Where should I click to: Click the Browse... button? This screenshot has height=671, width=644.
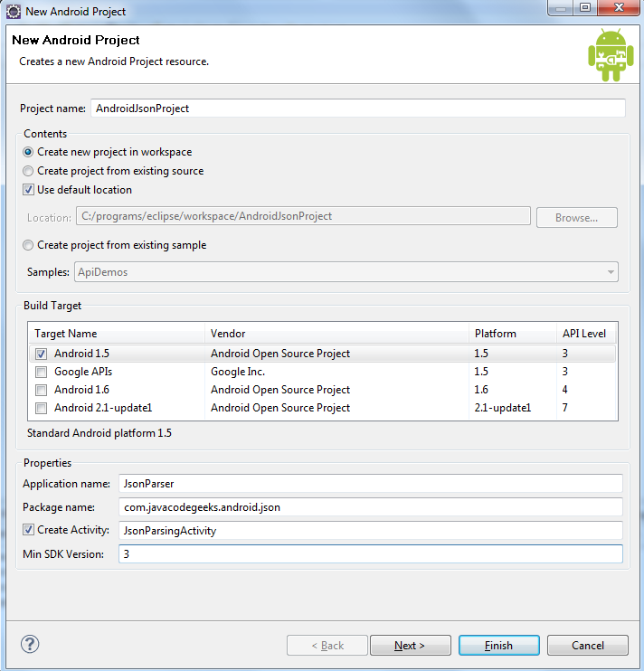(x=577, y=218)
